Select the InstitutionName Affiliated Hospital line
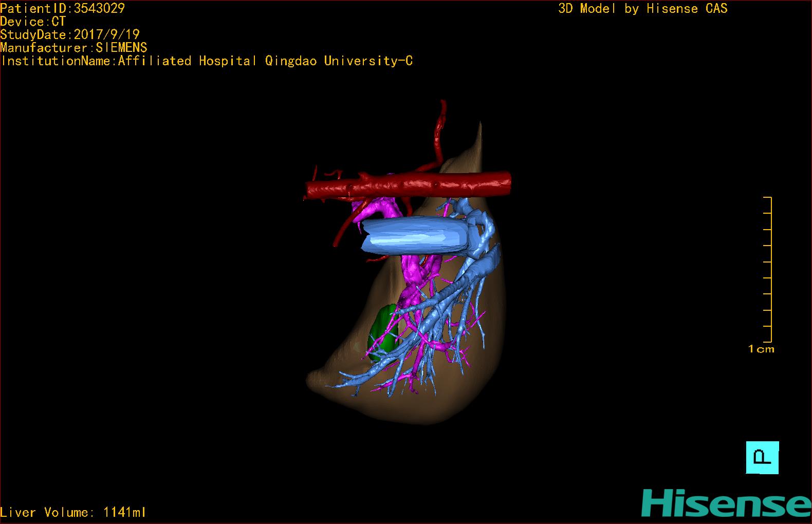812x524 pixels. click(207, 61)
